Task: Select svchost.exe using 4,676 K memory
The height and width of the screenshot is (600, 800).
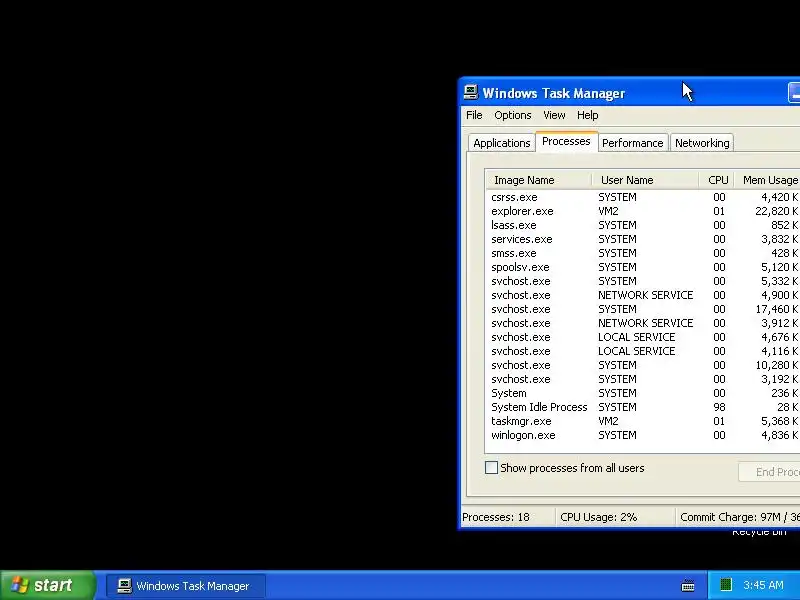Action: click(x=643, y=337)
